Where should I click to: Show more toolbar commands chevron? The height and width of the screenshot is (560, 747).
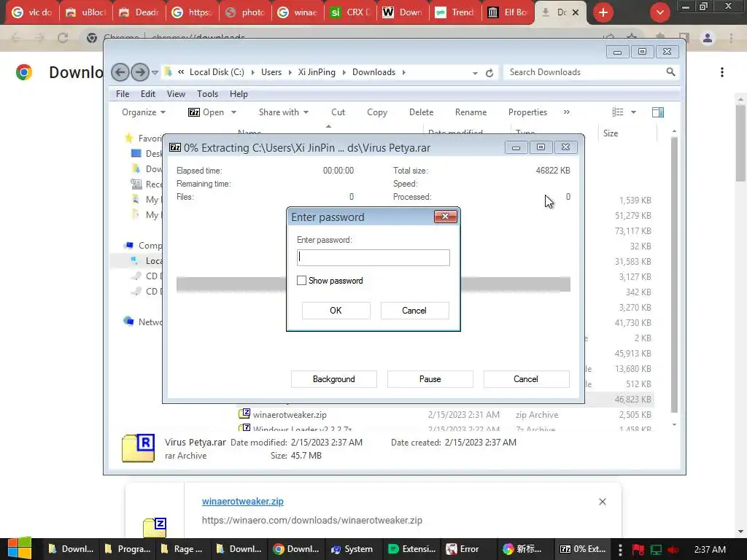(566, 112)
